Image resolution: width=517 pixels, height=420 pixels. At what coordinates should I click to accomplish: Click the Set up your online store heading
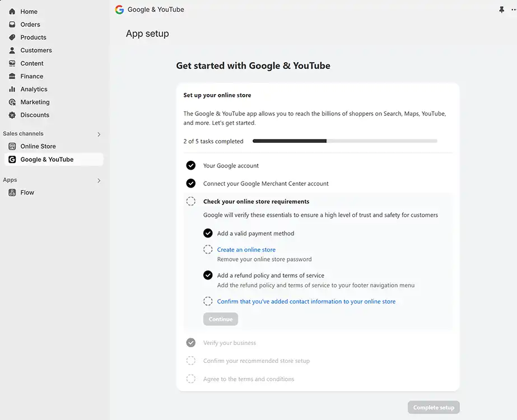pos(217,95)
